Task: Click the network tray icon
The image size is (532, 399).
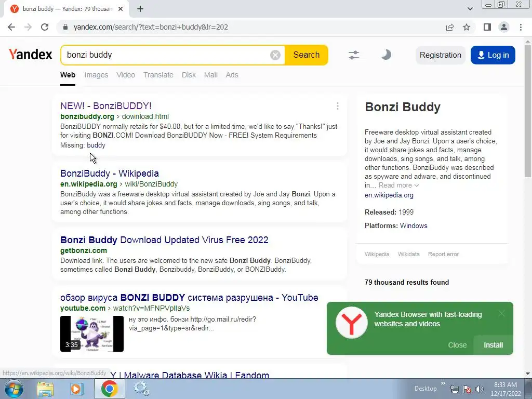Action: click(x=454, y=389)
